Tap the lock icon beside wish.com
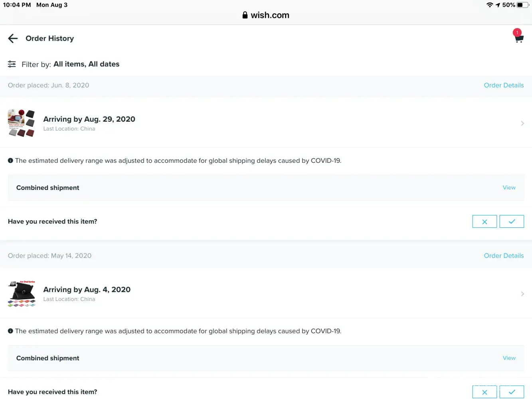Viewport: 532px width, 399px height. click(x=245, y=15)
